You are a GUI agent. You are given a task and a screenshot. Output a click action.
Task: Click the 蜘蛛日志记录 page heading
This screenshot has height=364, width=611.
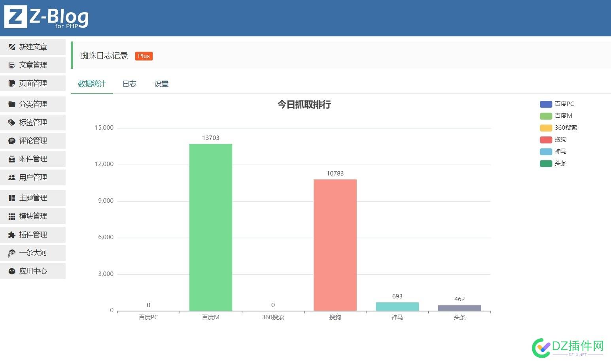point(104,56)
